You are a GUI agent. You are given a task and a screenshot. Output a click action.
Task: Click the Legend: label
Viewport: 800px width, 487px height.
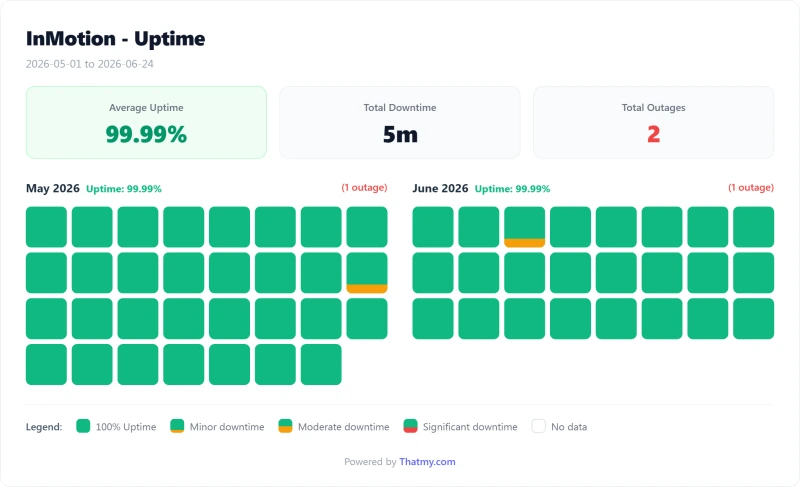tap(44, 427)
